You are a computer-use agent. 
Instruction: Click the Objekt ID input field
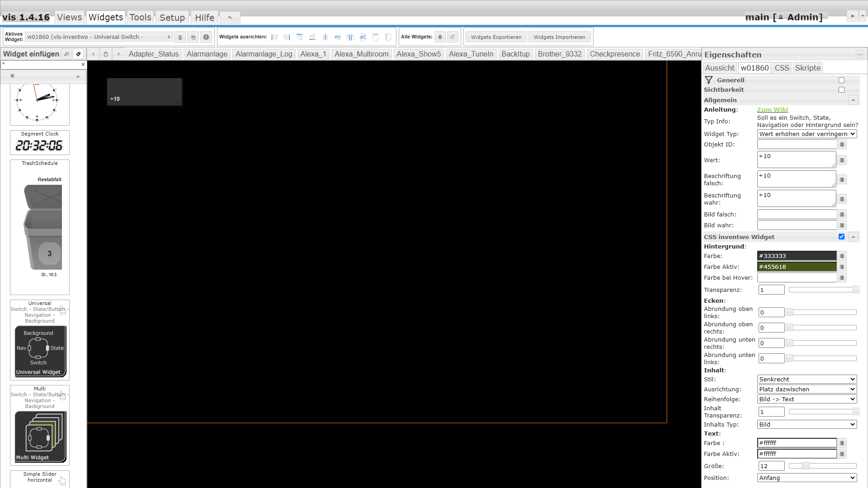pos(797,144)
